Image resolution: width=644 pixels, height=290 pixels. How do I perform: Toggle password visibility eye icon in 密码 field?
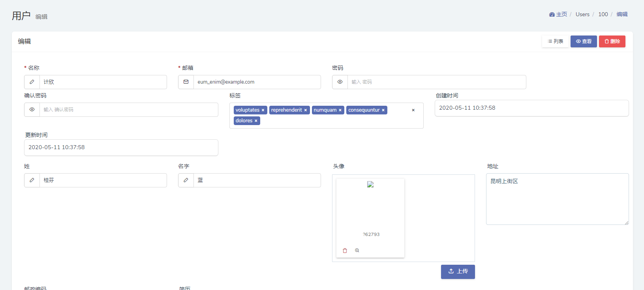(x=340, y=82)
